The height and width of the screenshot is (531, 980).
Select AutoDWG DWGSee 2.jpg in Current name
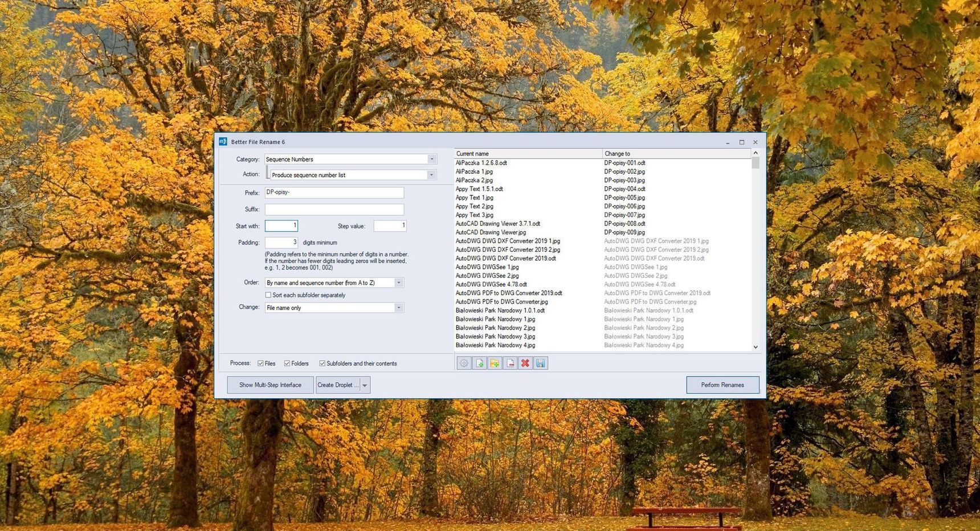click(x=487, y=276)
